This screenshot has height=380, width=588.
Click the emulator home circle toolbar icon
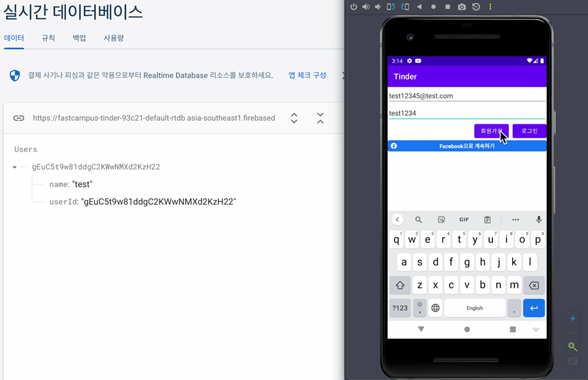pyautogui.click(x=434, y=7)
